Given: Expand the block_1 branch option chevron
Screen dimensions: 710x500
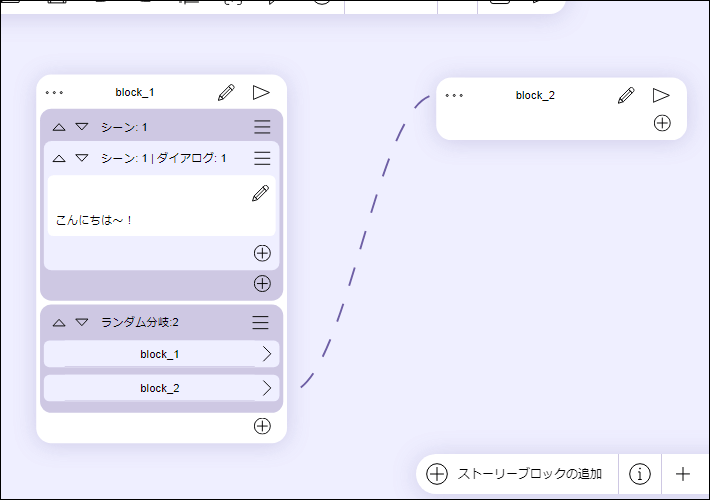Looking at the screenshot, I should pyautogui.click(x=267, y=354).
